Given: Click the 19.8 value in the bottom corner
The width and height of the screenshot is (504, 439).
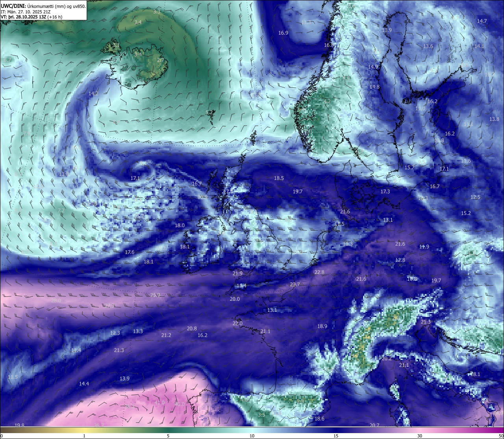Looking at the screenshot, I should coord(19,425).
